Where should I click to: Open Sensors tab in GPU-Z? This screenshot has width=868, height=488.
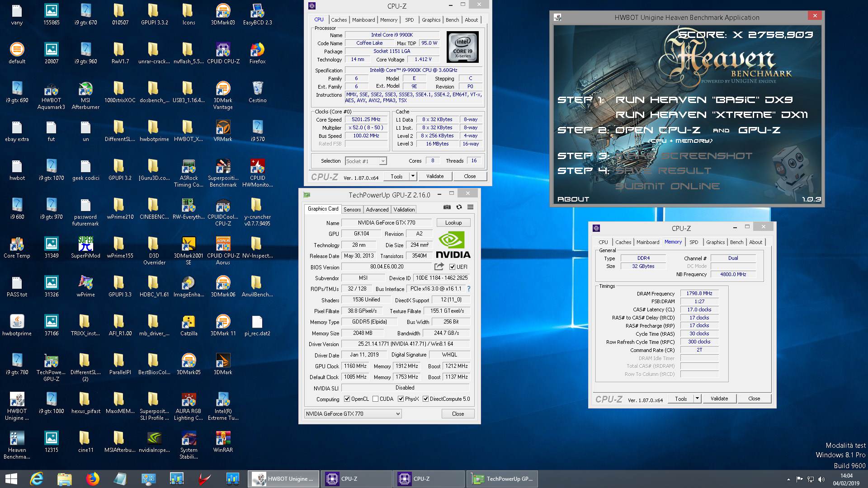click(352, 210)
